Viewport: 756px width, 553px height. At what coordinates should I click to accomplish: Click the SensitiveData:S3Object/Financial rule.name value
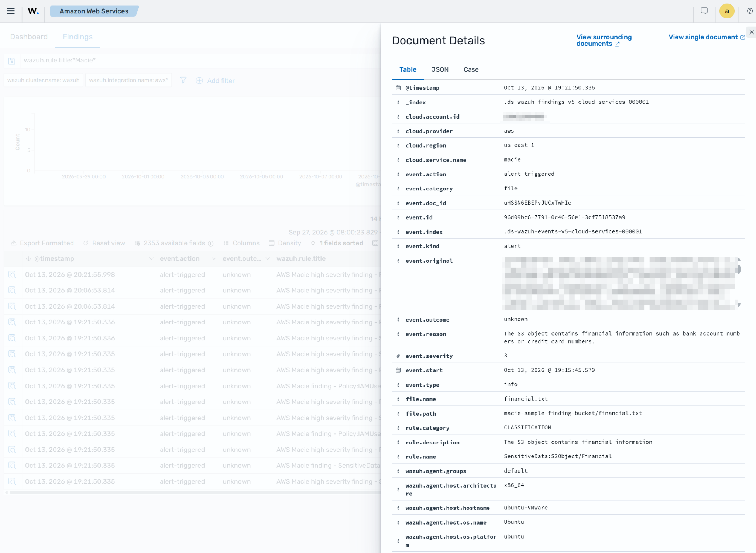[x=558, y=456]
